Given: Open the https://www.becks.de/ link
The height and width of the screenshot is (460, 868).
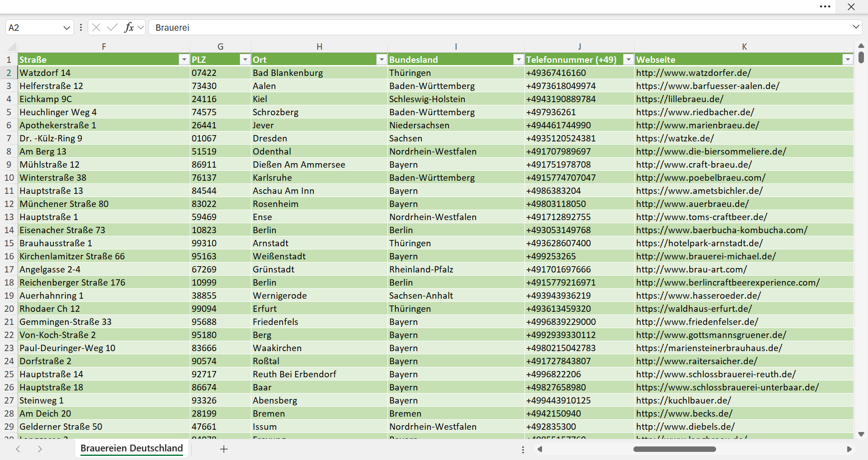Looking at the screenshot, I should click(684, 413).
